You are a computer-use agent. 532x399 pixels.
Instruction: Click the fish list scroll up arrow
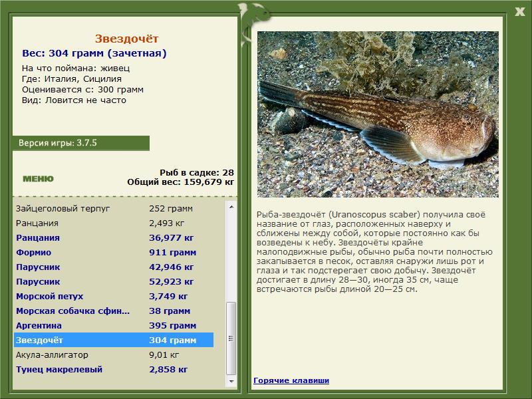tap(231, 207)
